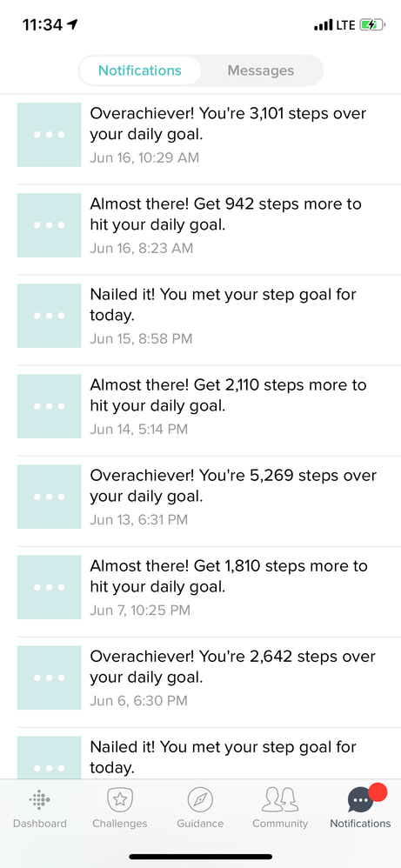
Task: Tap the location arrow beside the clock
Action: pos(72,24)
